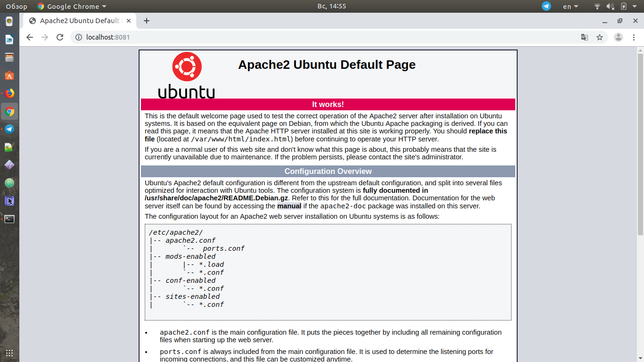Reload the localhost page
The height and width of the screenshot is (362, 644).
point(60,37)
